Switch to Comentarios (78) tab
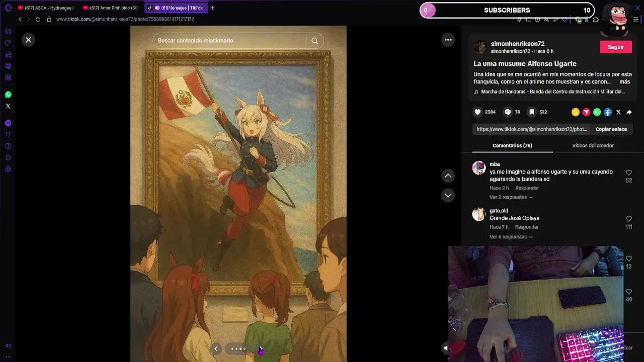The width and height of the screenshot is (644, 362). 512,145
